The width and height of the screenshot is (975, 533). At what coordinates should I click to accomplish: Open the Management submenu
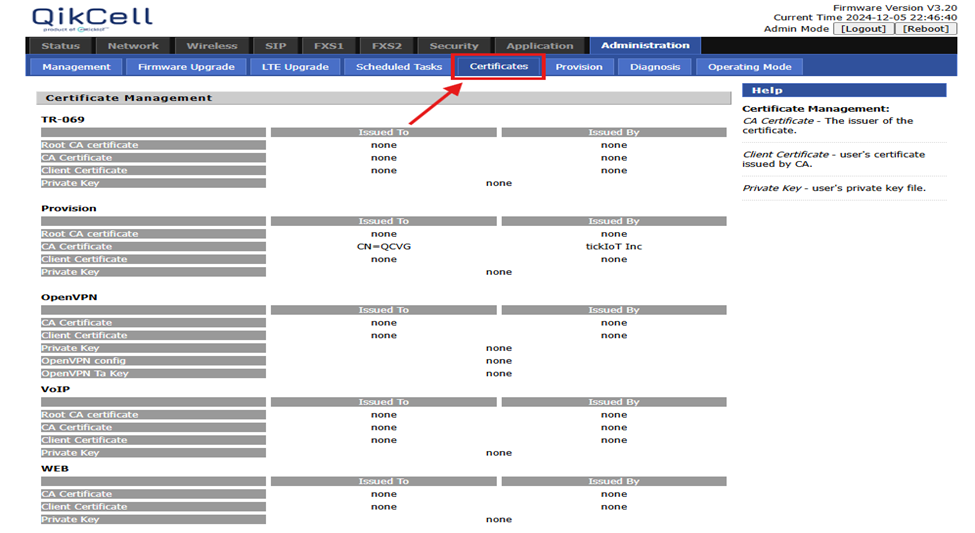(x=77, y=67)
